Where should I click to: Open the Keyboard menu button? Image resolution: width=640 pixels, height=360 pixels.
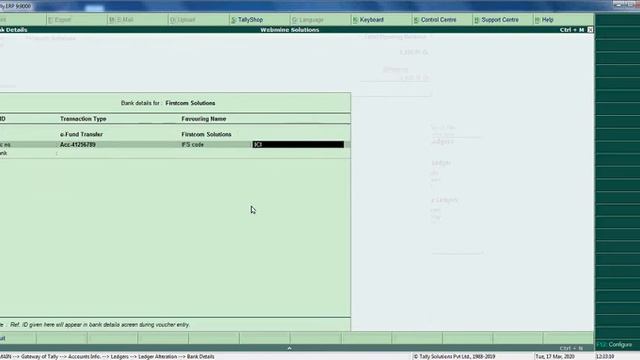[368, 20]
